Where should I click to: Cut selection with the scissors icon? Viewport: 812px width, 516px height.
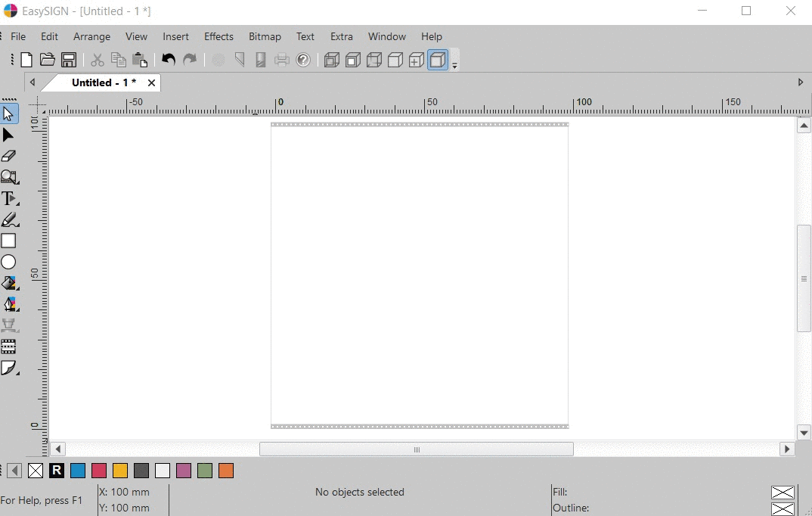(x=97, y=60)
